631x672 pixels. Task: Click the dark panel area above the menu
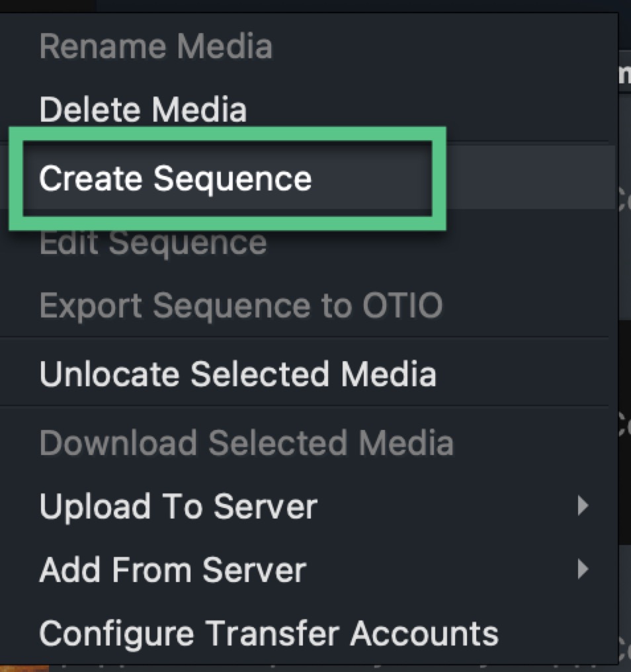coord(331,5)
